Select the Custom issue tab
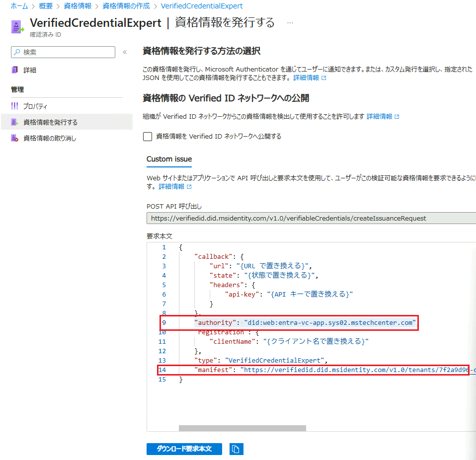The height and width of the screenshot is (460, 476). (x=169, y=159)
